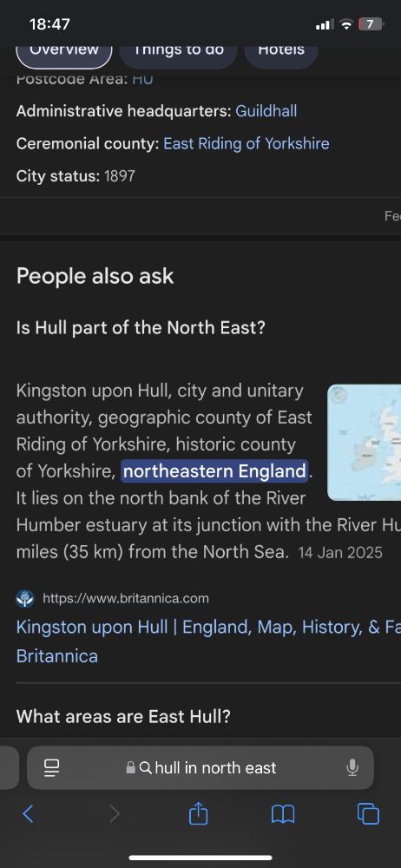
Task: Tap the microphone dictation icon
Action: (x=352, y=768)
